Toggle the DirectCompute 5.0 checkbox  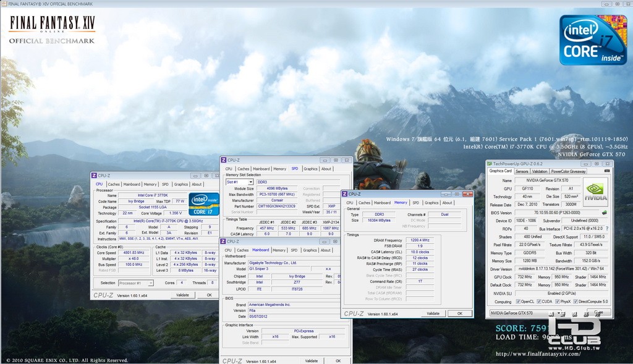576,302
